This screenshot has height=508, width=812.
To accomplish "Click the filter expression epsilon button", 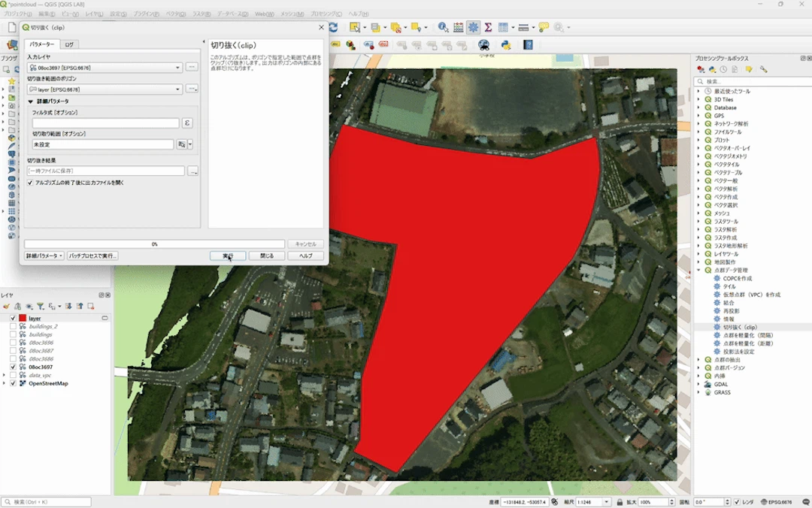I will 187,122.
